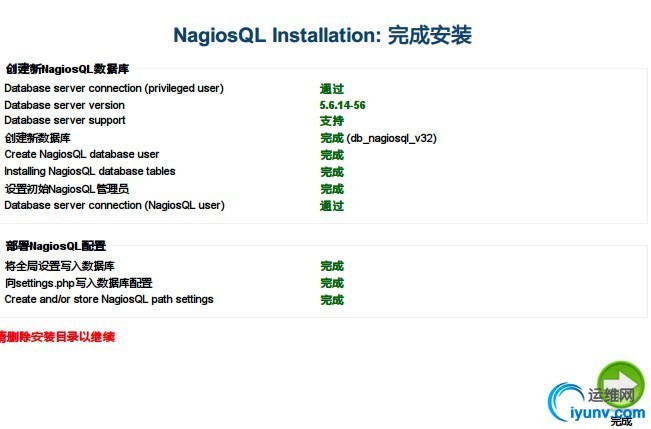Click the 完成 label under the green arrow
This screenshot has height=429, width=651.
621,422
